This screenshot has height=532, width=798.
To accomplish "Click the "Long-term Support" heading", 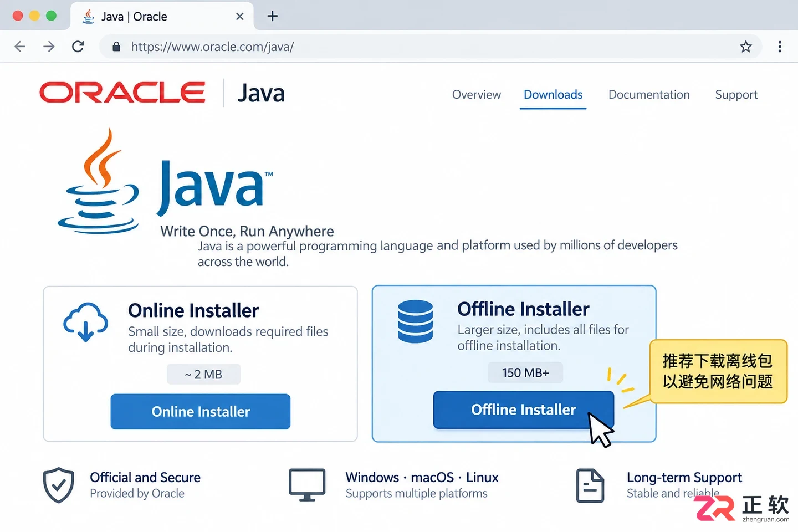I will 684,478.
